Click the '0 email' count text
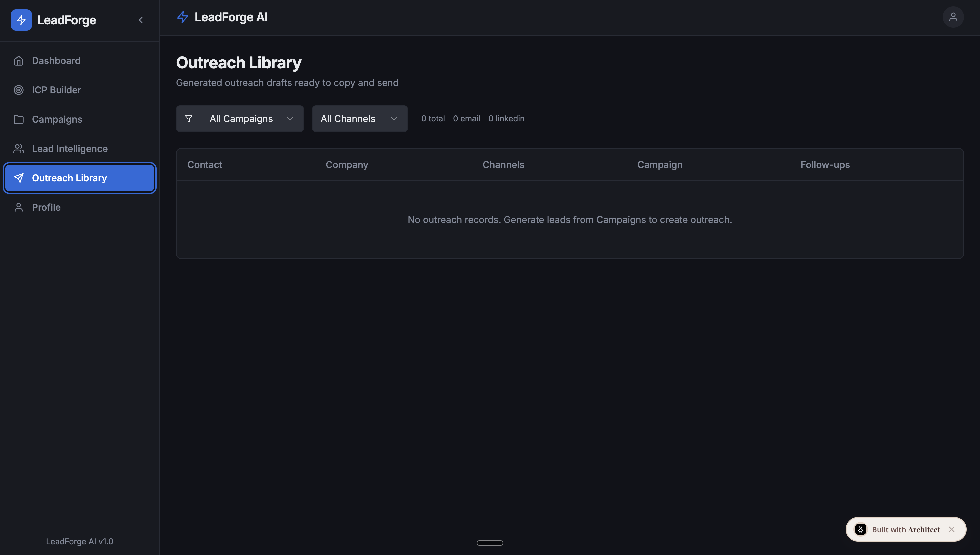 click(466, 119)
